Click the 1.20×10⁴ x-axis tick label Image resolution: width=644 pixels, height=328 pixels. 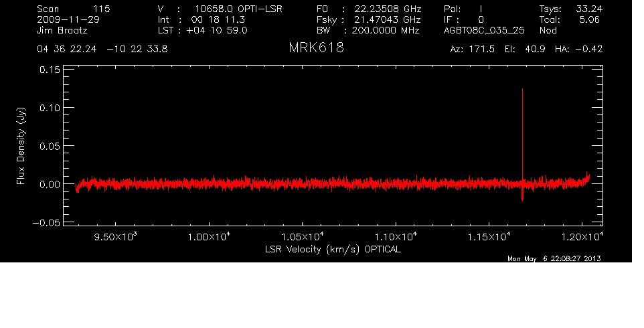[582, 237]
